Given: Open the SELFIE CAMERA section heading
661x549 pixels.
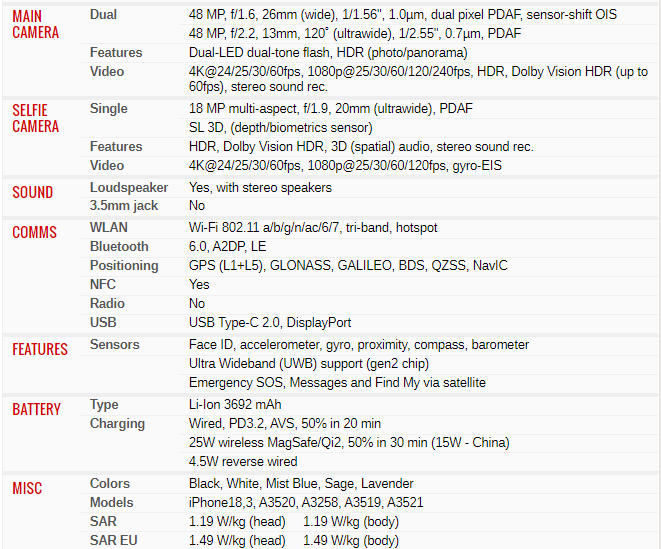Looking at the screenshot, I should tap(35, 118).
